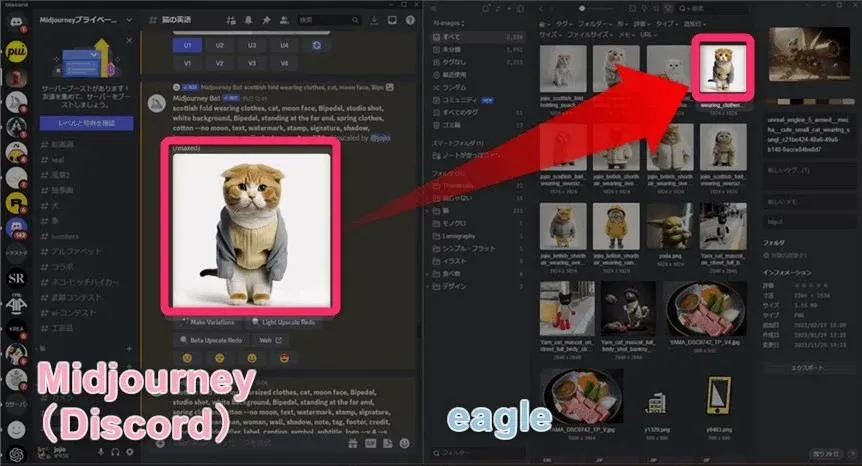Add first emoji reaction under Midjourney image
Screen dimensions: 862x466
187,358
